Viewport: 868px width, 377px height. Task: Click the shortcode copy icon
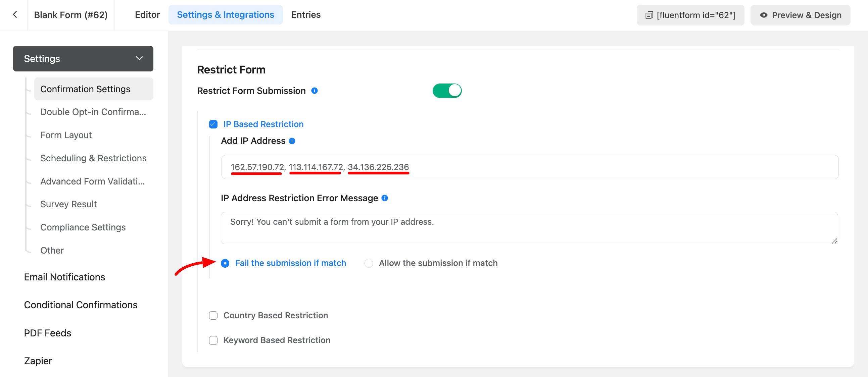coord(648,15)
